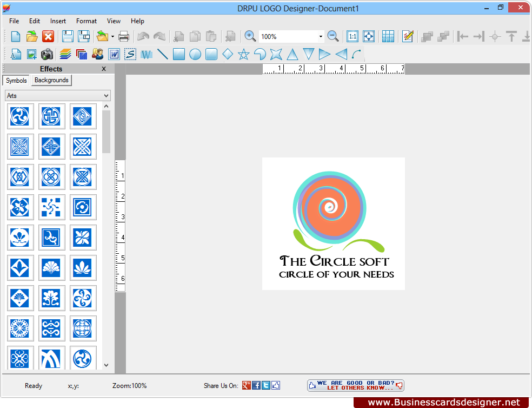
Task: Insert a text object with the A icon
Action: click(x=16, y=54)
